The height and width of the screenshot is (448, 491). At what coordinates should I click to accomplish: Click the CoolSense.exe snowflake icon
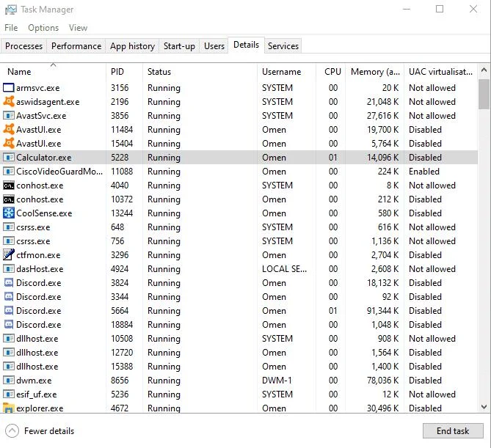coord(9,213)
